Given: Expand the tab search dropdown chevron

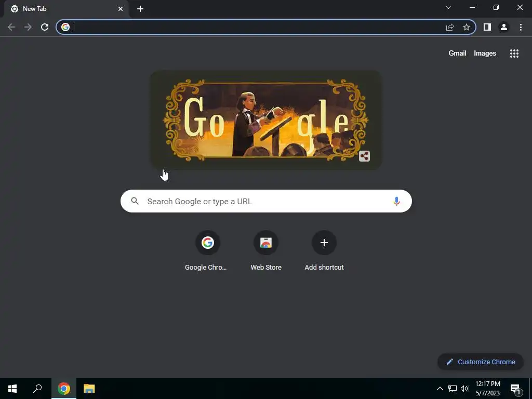Looking at the screenshot, I should (x=448, y=7).
